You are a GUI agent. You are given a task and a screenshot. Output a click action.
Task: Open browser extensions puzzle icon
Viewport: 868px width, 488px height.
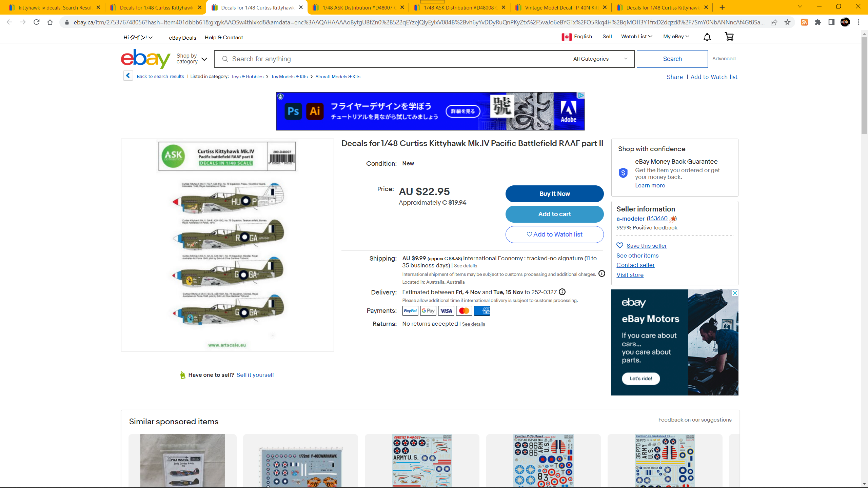pyautogui.click(x=818, y=22)
